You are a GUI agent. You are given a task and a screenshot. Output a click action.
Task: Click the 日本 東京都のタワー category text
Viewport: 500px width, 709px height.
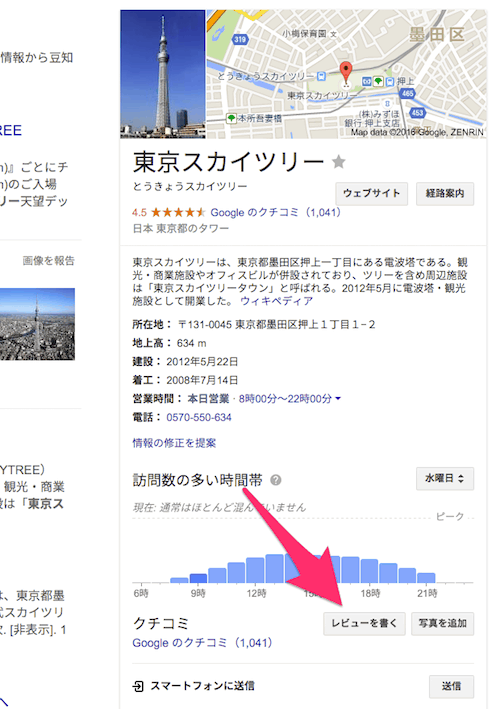click(x=181, y=229)
